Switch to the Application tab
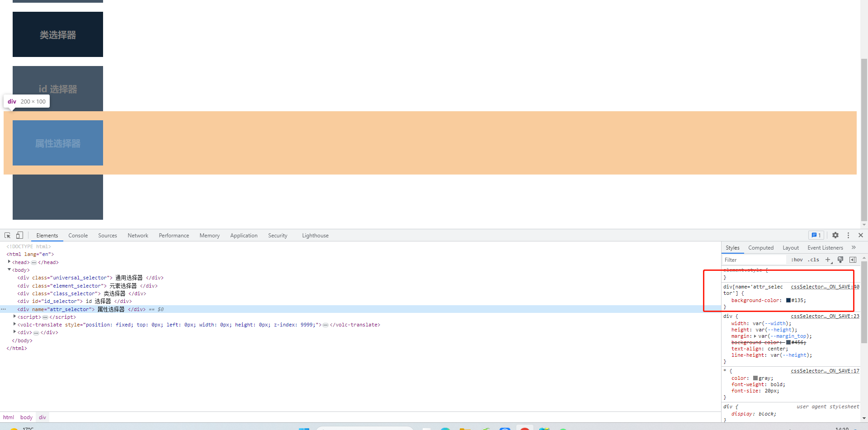This screenshot has width=868, height=430. [244, 235]
